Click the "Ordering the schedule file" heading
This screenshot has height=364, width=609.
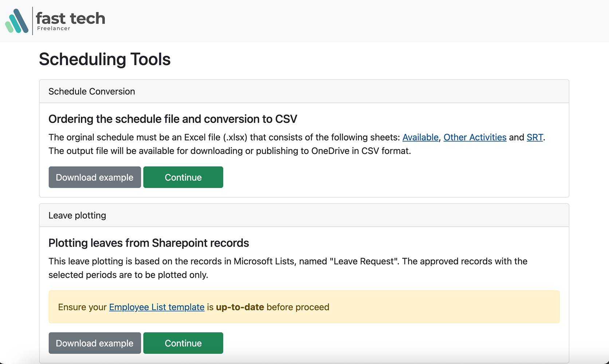tap(173, 119)
